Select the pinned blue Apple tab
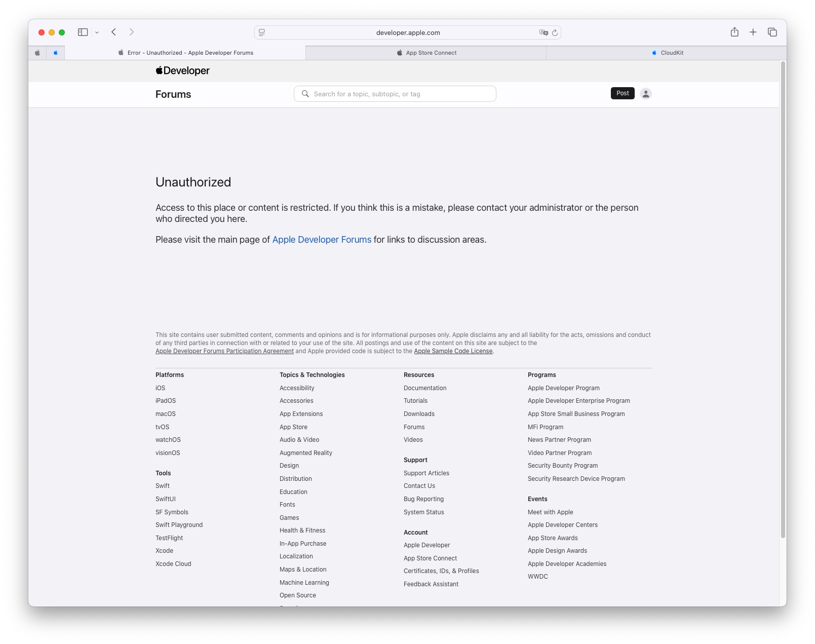815x644 pixels. (x=56, y=53)
